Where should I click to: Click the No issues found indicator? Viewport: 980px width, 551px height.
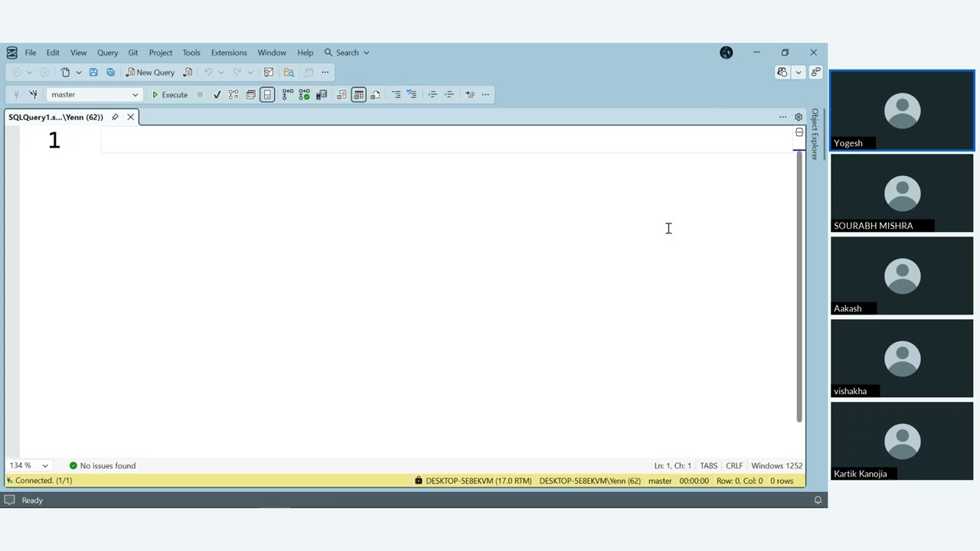pyautogui.click(x=103, y=465)
